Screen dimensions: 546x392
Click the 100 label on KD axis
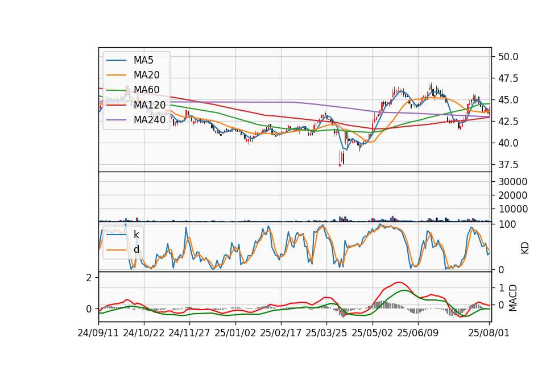coord(507,224)
